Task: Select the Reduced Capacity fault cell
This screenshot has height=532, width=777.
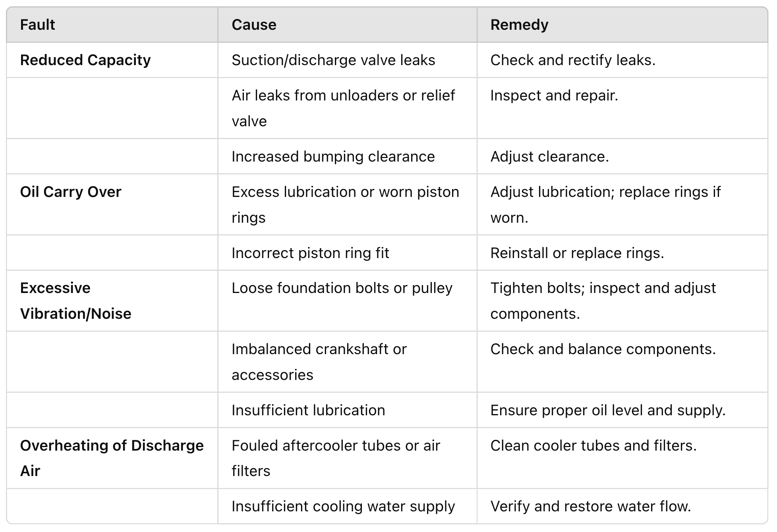Action: (112, 60)
